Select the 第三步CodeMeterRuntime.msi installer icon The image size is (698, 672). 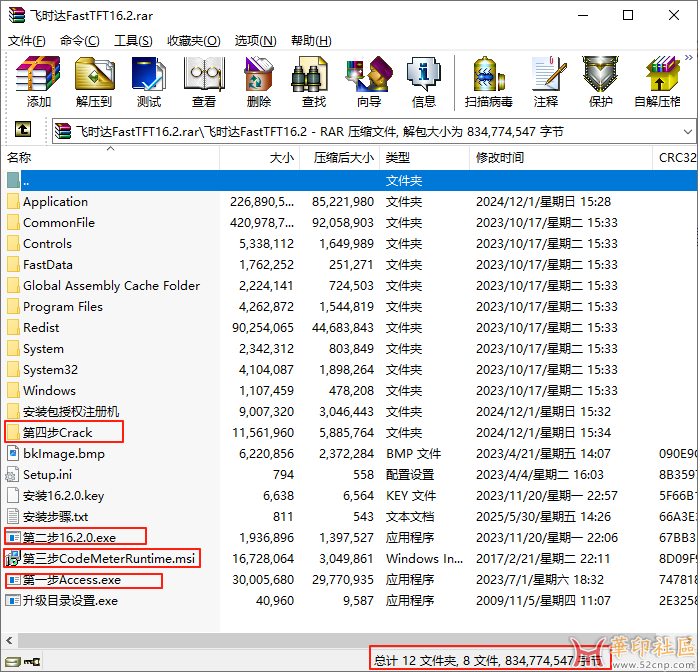coord(13,559)
